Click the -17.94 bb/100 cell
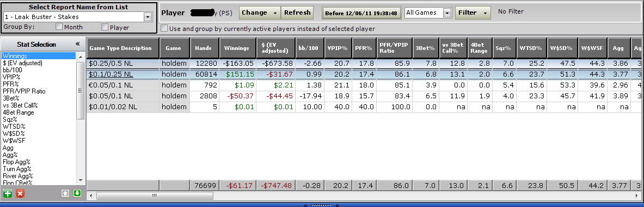The height and width of the screenshot is (207, 644). (309, 96)
